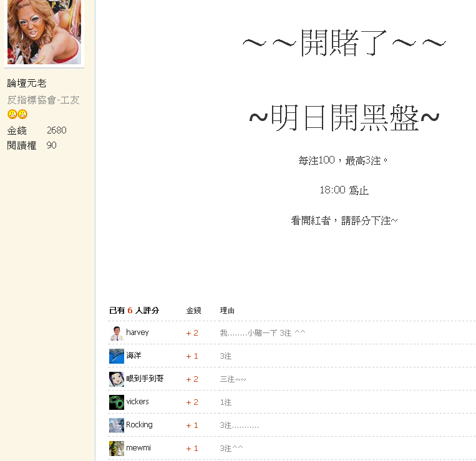The image size is (476, 461).
Task: Click mewmi's +1 rating score
Action: pyautogui.click(x=192, y=449)
